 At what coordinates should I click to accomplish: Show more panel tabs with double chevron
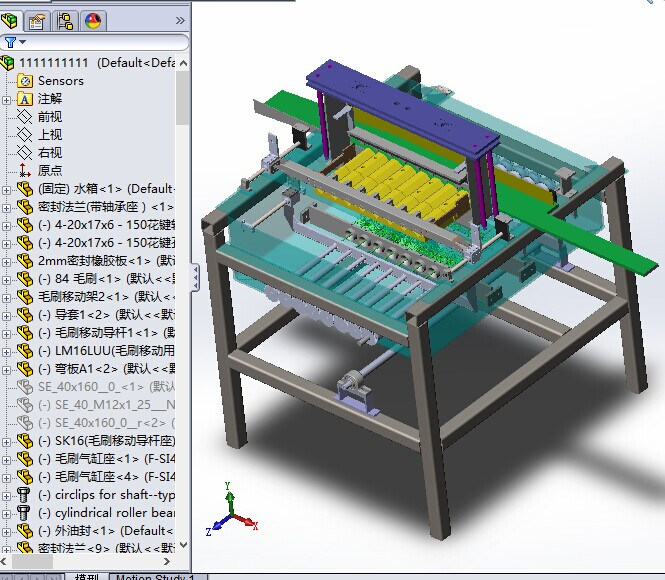pos(179,19)
